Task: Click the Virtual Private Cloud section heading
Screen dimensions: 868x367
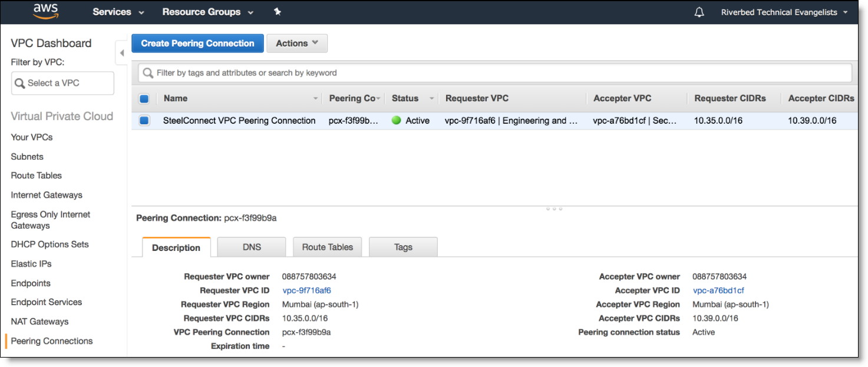Action: click(x=62, y=116)
